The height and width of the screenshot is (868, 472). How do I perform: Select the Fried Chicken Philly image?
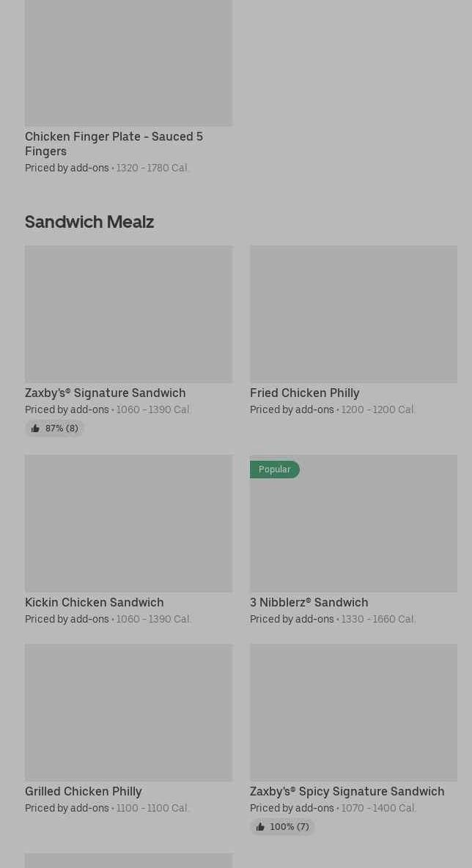[x=353, y=314]
